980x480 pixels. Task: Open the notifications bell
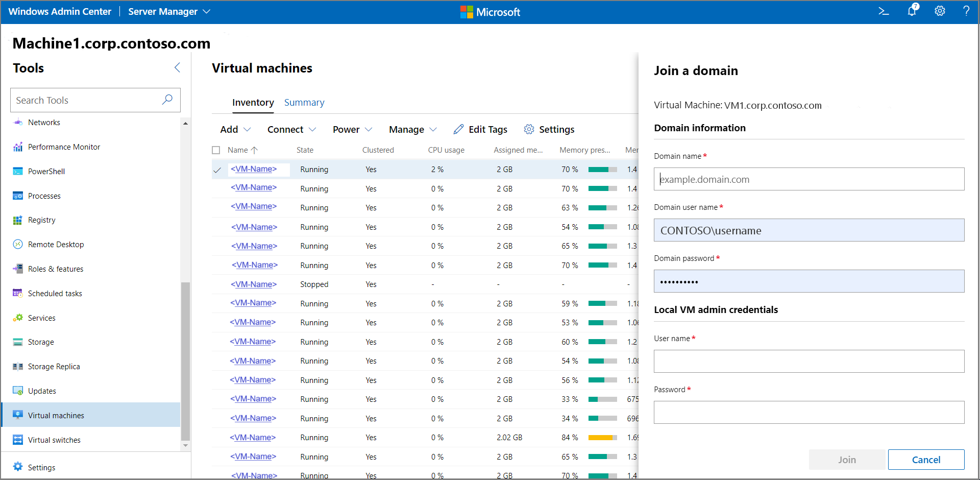coord(912,11)
